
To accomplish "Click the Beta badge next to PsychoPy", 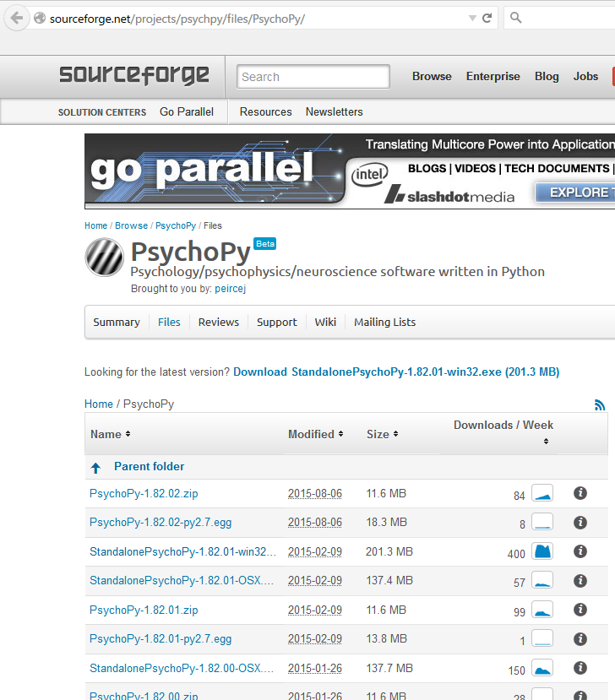I will [x=265, y=244].
